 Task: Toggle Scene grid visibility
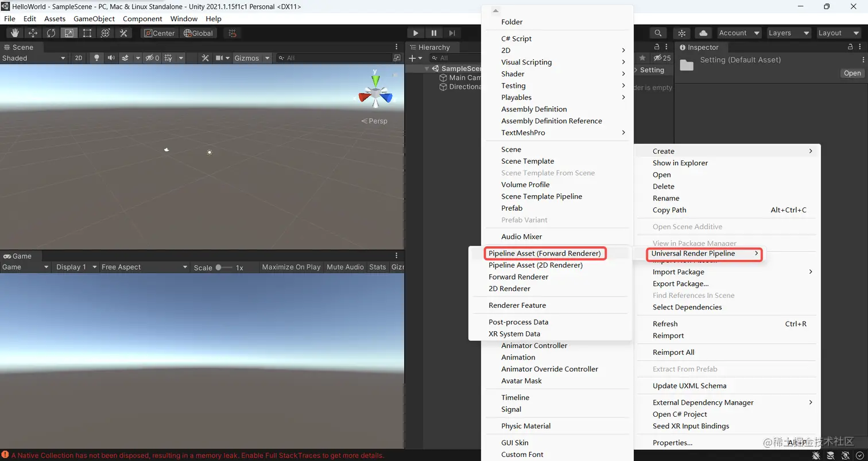168,58
